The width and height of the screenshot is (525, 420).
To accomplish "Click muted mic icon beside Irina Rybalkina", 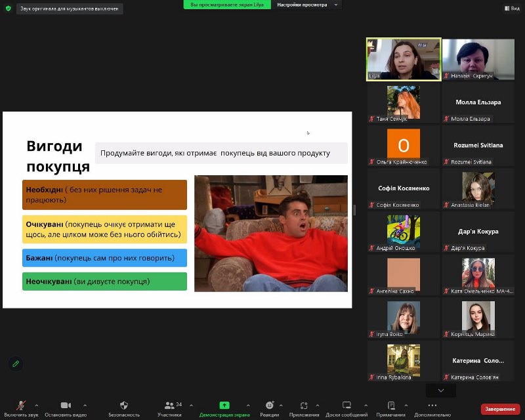I will [x=371, y=377].
